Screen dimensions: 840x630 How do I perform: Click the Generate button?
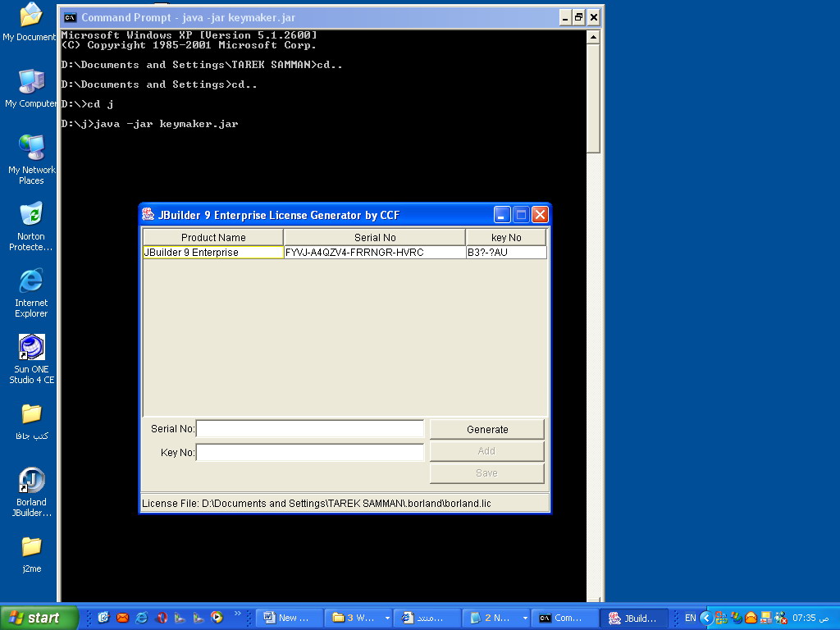pyautogui.click(x=487, y=430)
